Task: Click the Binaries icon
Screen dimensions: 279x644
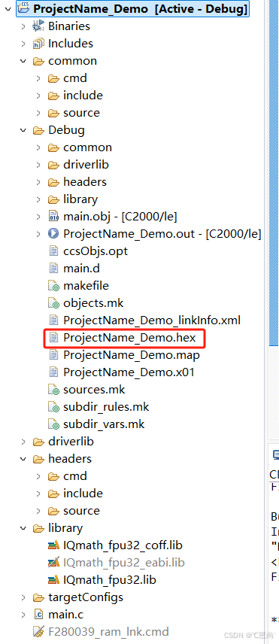Action: tap(38, 26)
